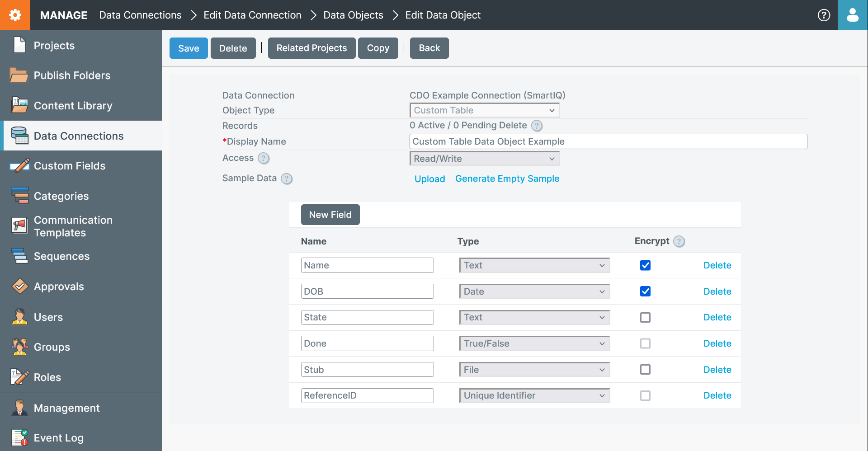Viewport: 868px width, 451px height.
Task: Open the help question mark icon in header
Action: (x=824, y=15)
